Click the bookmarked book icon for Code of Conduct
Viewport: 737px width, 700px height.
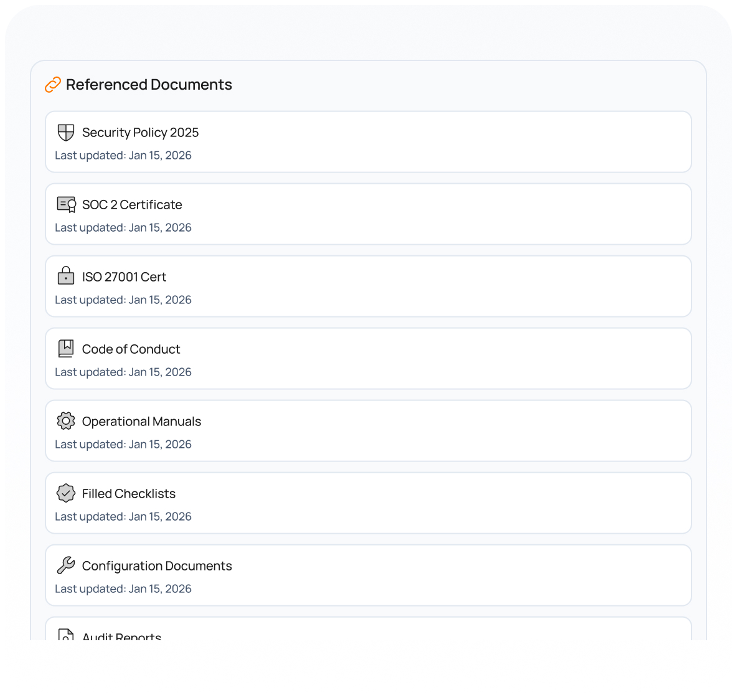[66, 349]
